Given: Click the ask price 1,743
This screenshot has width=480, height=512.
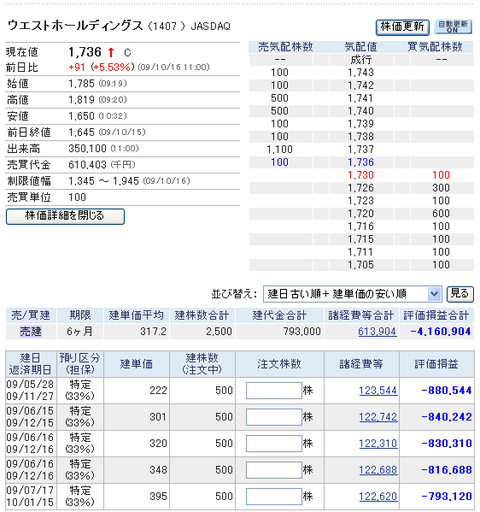Looking at the screenshot, I should click(361, 72).
